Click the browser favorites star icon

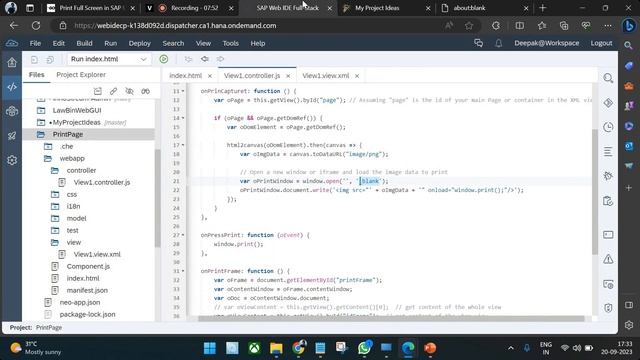pyautogui.click(x=469, y=26)
